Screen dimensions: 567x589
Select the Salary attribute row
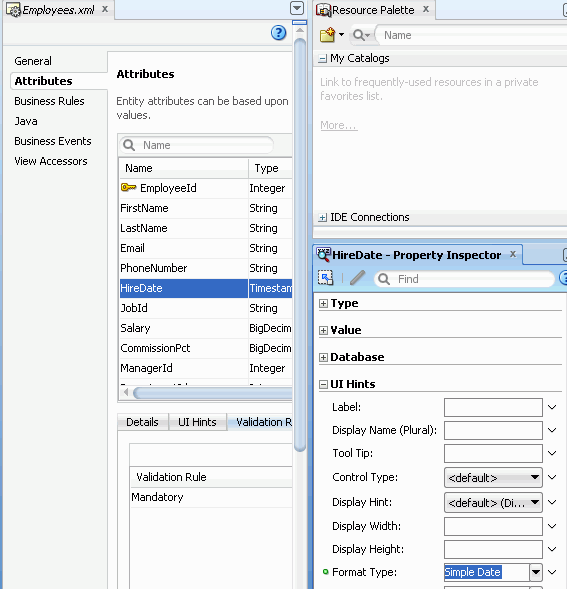(206, 328)
